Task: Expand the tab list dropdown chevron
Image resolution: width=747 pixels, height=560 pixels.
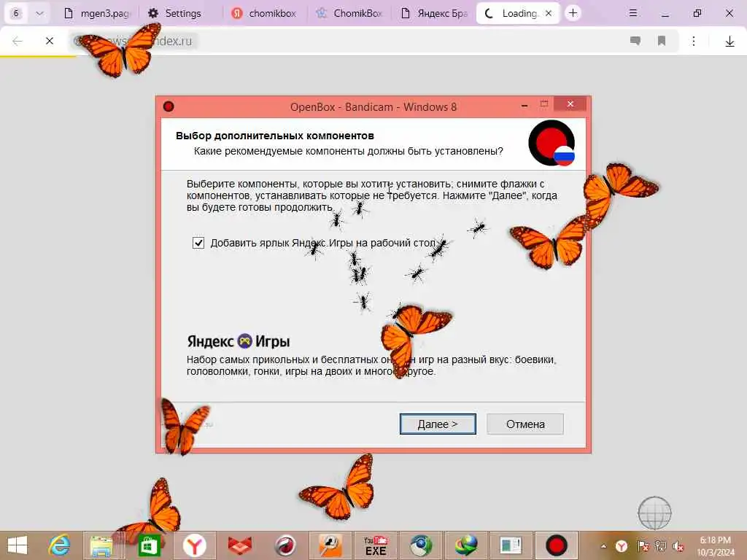Action: [x=39, y=13]
